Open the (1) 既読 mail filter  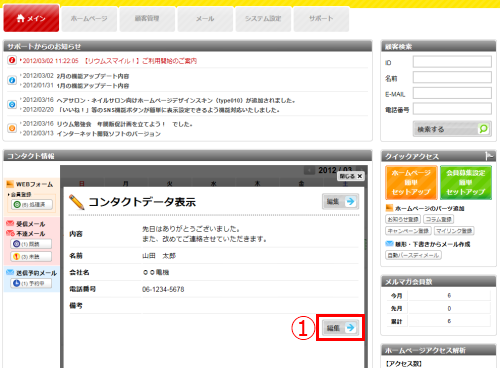pyautogui.click(x=31, y=244)
